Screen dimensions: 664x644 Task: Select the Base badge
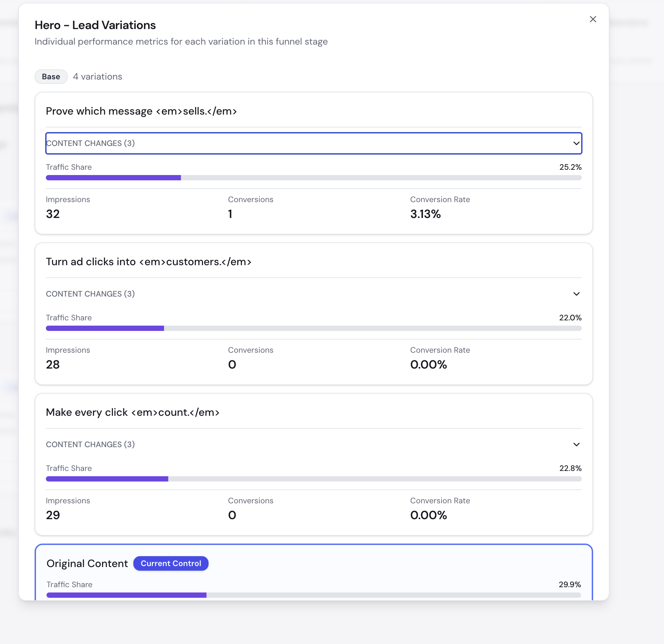coord(51,77)
